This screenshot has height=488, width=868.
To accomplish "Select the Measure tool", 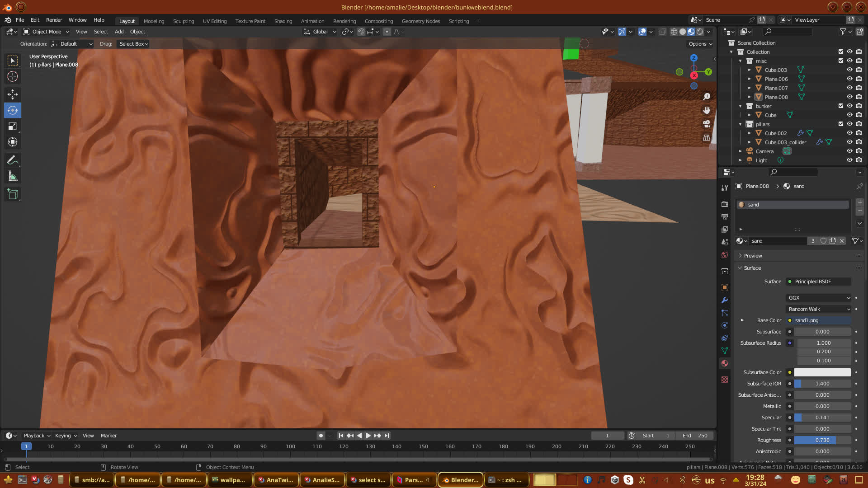I will (x=13, y=176).
